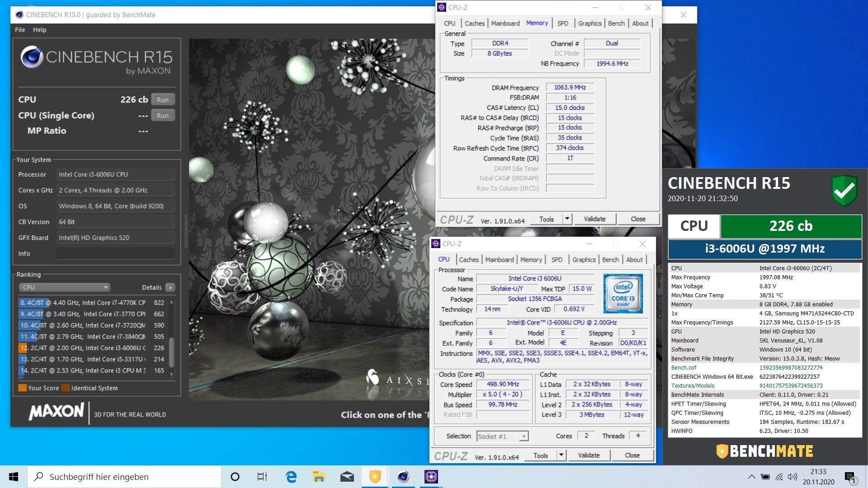Image resolution: width=868 pixels, height=488 pixels.
Task: Click the CPU-Z Memory window title icon
Action: [442, 7]
